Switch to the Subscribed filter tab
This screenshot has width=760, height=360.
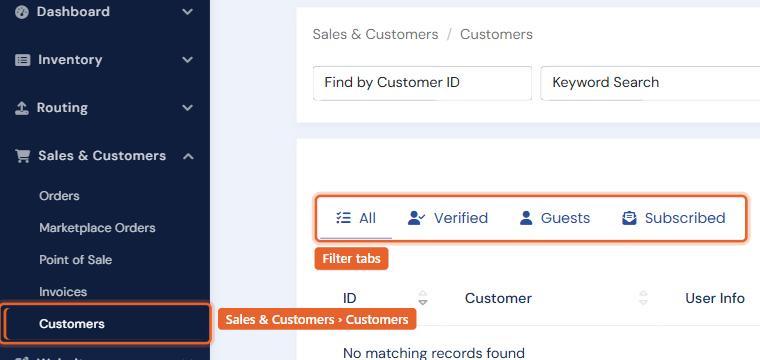pos(674,218)
